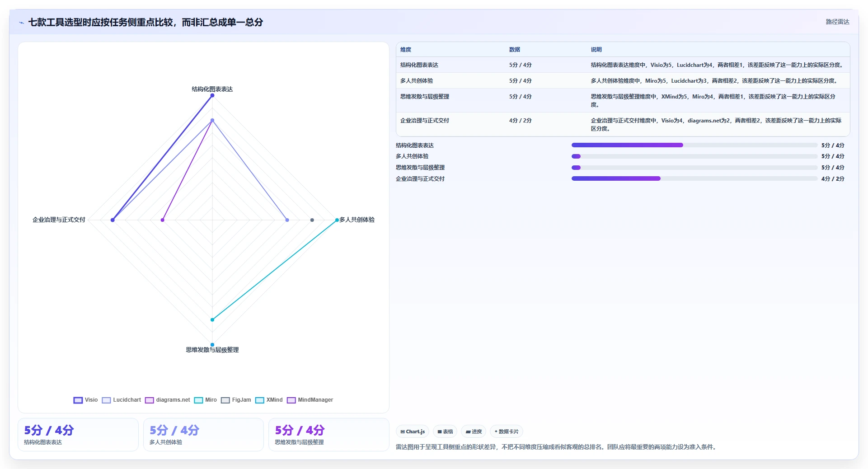Click the description mentioning Miro为5, Lucidchart为3
This screenshot has width=868, height=469.
[715, 81]
